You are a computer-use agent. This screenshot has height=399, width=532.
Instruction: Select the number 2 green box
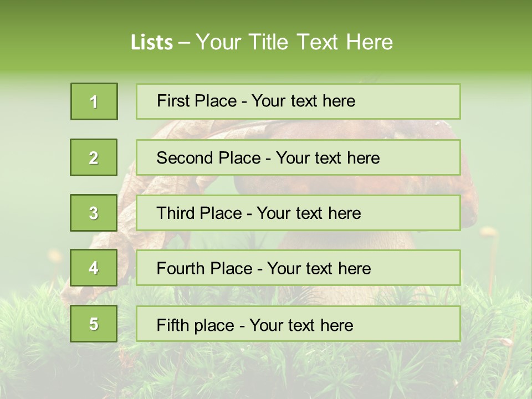pos(94,157)
